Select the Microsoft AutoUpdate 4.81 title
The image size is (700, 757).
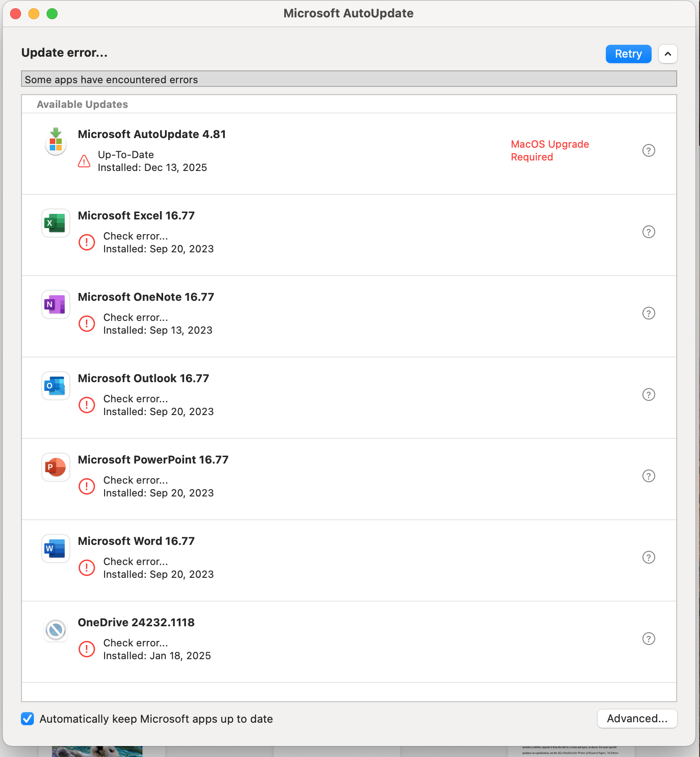(152, 134)
